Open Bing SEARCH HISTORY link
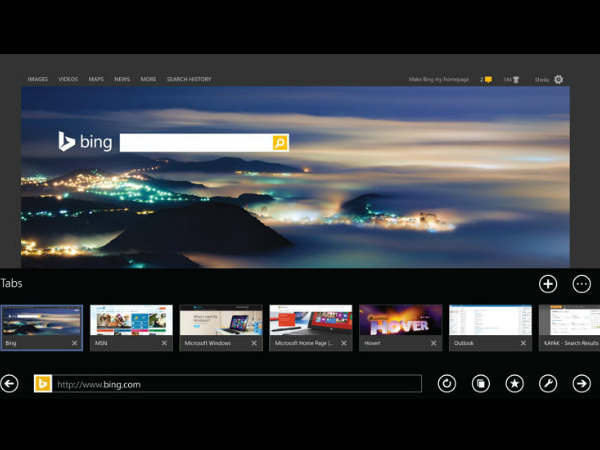 (189, 79)
